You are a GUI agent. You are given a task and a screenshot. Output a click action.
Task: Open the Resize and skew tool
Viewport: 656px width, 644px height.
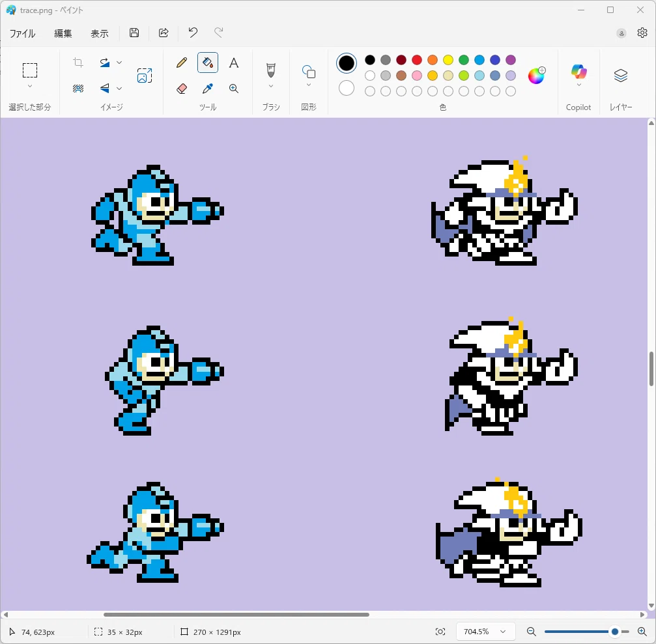(145, 76)
